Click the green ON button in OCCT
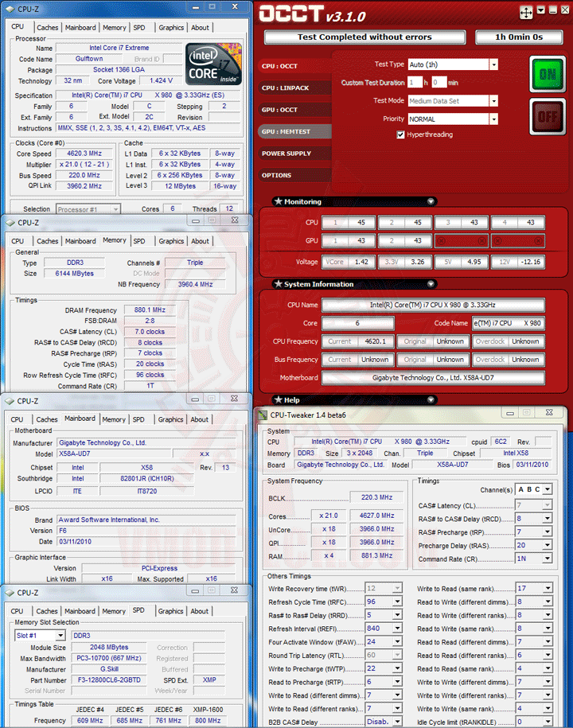Image resolution: width=573 pixels, height=728 pixels. tap(548, 74)
